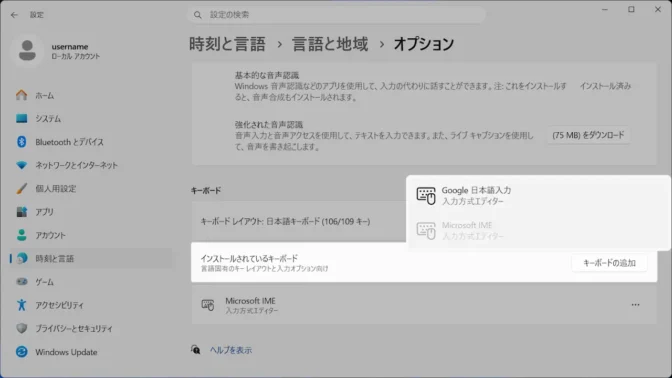Go to 言語と地域 breadcrumb

pos(330,44)
